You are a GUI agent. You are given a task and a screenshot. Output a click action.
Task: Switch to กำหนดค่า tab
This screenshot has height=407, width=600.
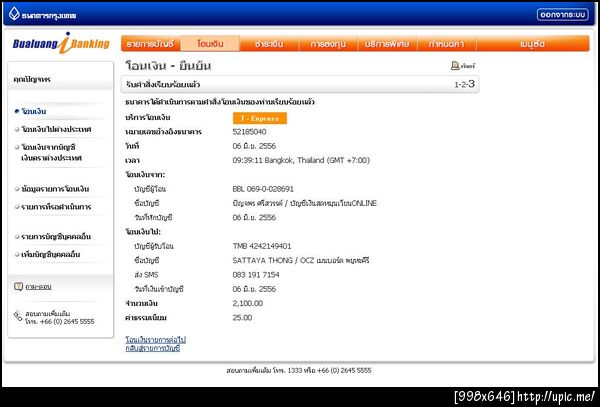(447, 44)
